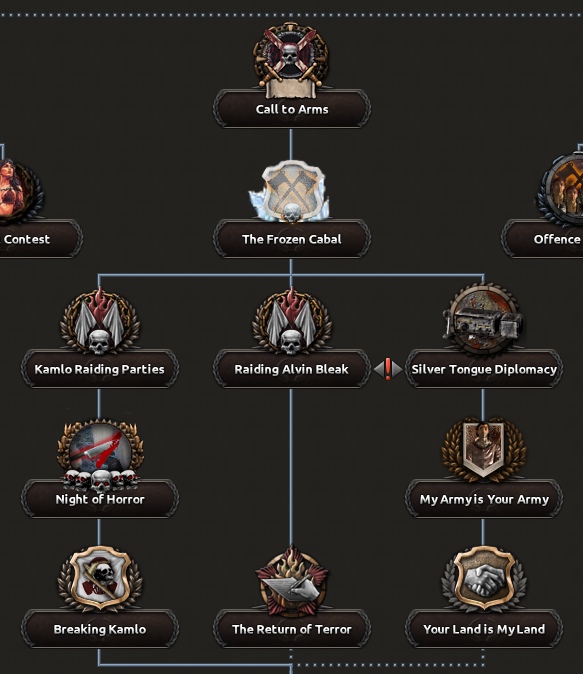Select the Your Land is My Land handshake icon
The width and height of the screenshot is (583, 674).
(484, 579)
